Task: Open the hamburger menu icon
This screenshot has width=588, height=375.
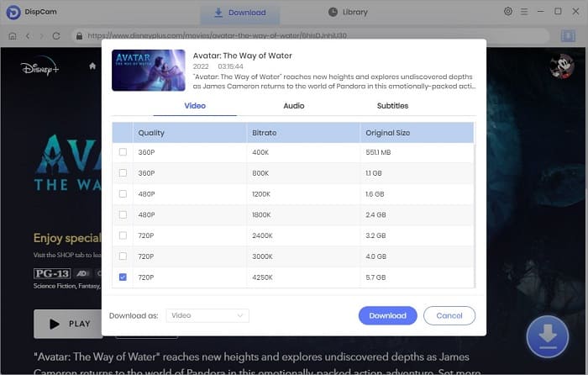Action: click(524, 12)
